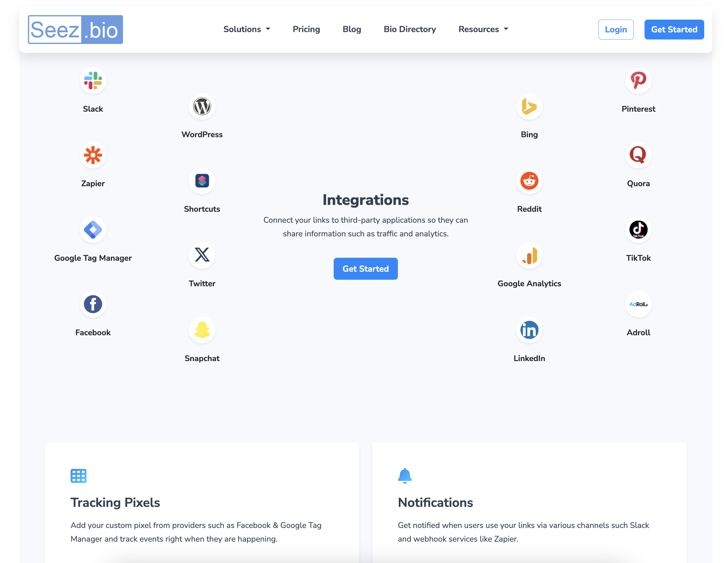
Task: Open the Pricing page
Action: 306,29
